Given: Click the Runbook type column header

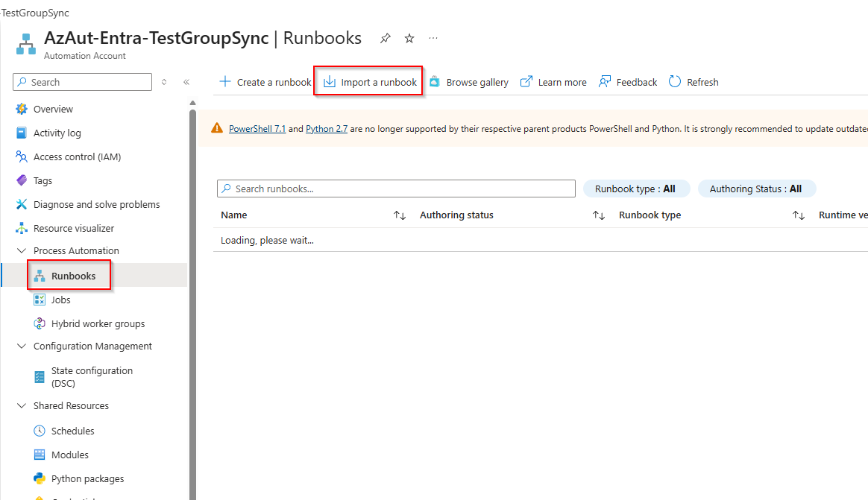Looking at the screenshot, I should pos(650,215).
